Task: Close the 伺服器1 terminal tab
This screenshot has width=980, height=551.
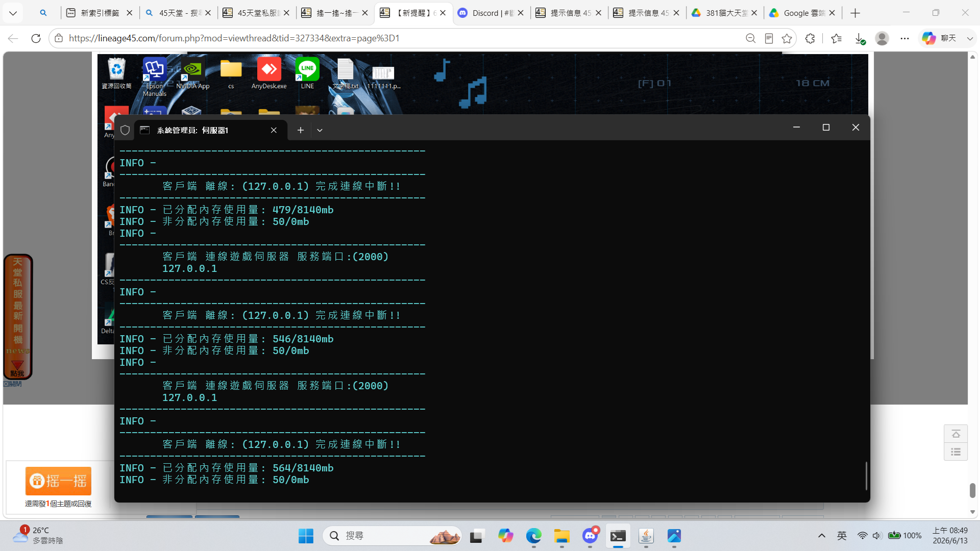Action: coord(274,130)
